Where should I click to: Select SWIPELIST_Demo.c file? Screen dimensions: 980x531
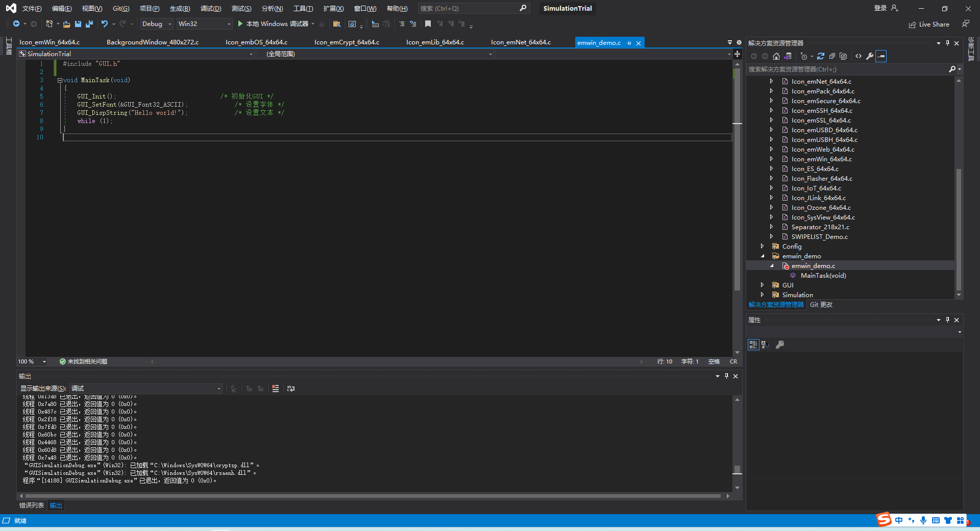click(x=819, y=237)
